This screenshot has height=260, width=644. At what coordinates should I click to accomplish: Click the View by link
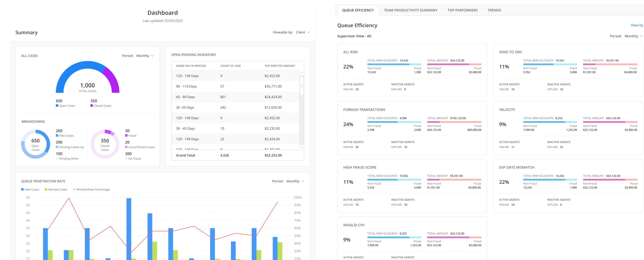click(637, 25)
